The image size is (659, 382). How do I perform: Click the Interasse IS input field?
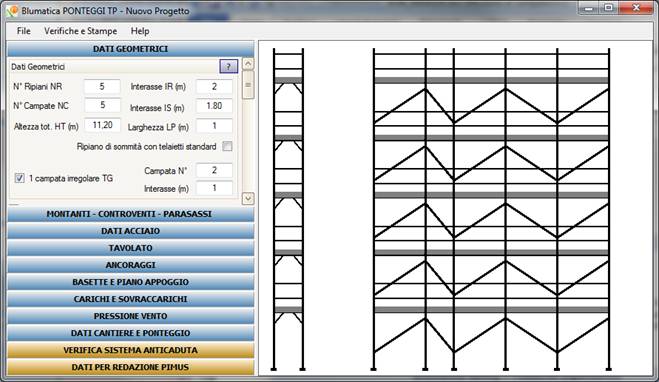(214, 106)
